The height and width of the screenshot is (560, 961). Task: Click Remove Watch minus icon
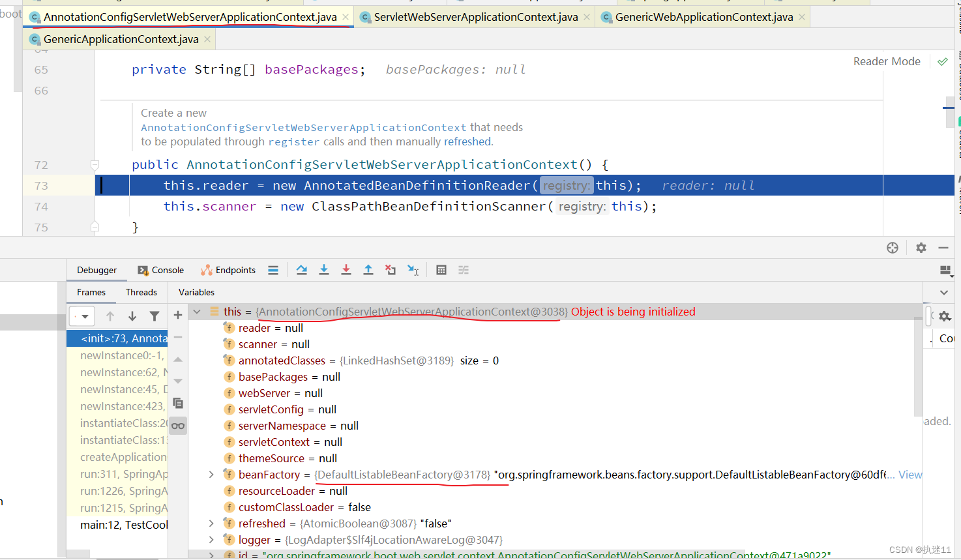(x=178, y=337)
